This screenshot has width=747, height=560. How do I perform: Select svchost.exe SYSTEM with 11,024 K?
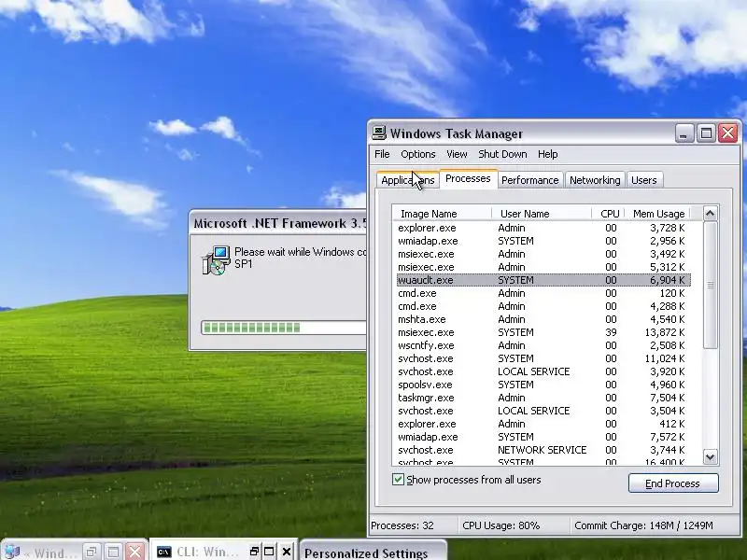[543, 358]
